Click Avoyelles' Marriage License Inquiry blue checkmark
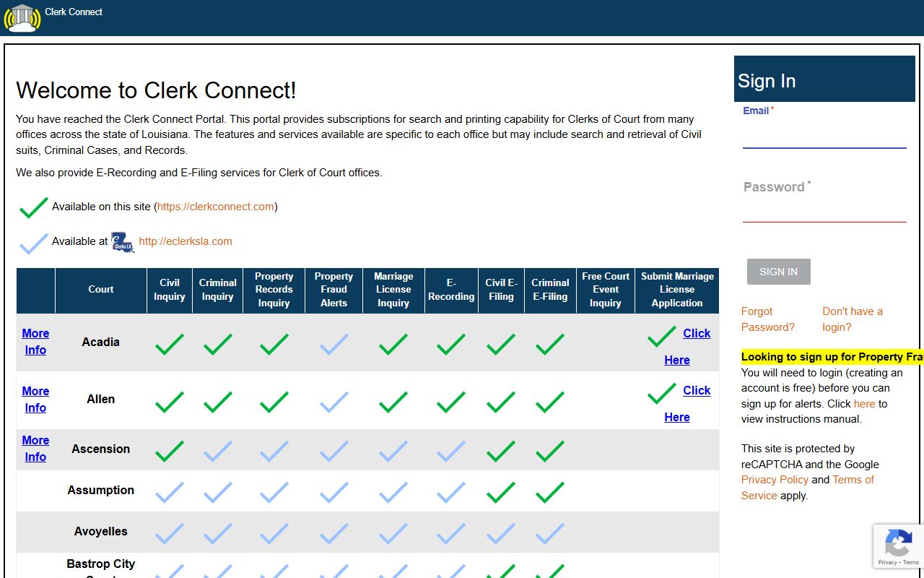Image resolution: width=924 pixels, height=578 pixels. (393, 534)
